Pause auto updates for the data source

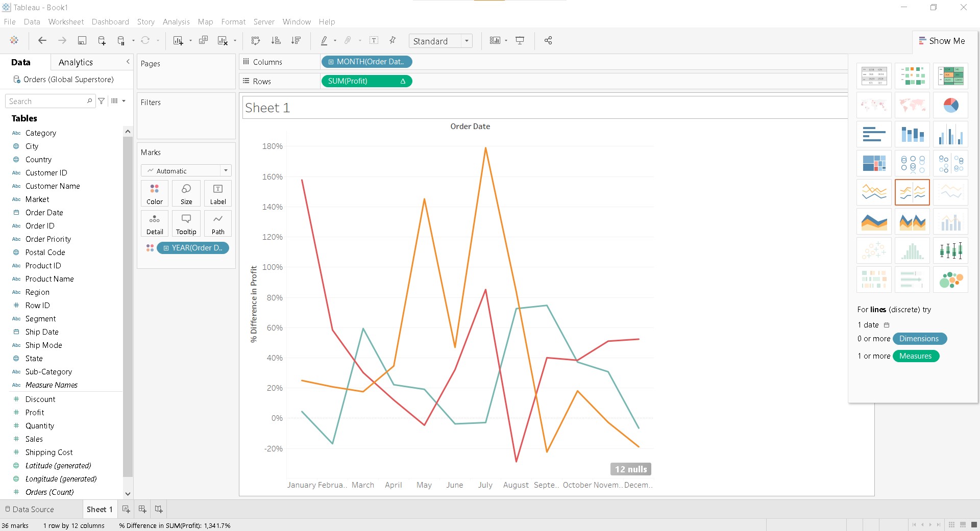[121, 40]
